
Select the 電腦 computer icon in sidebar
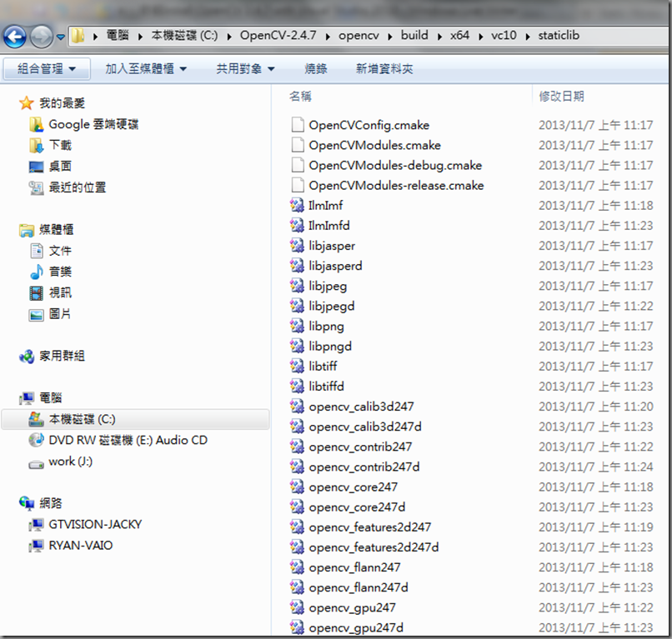tap(27, 398)
